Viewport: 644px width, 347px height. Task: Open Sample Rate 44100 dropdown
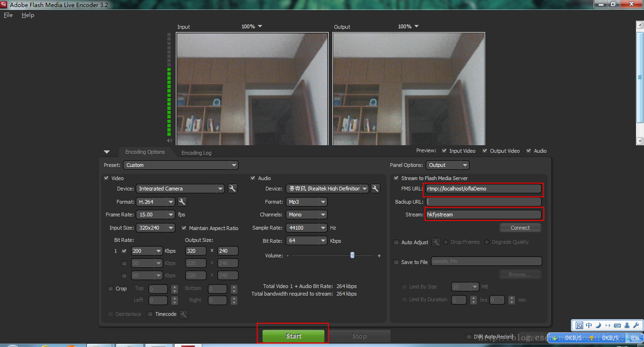click(x=306, y=228)
